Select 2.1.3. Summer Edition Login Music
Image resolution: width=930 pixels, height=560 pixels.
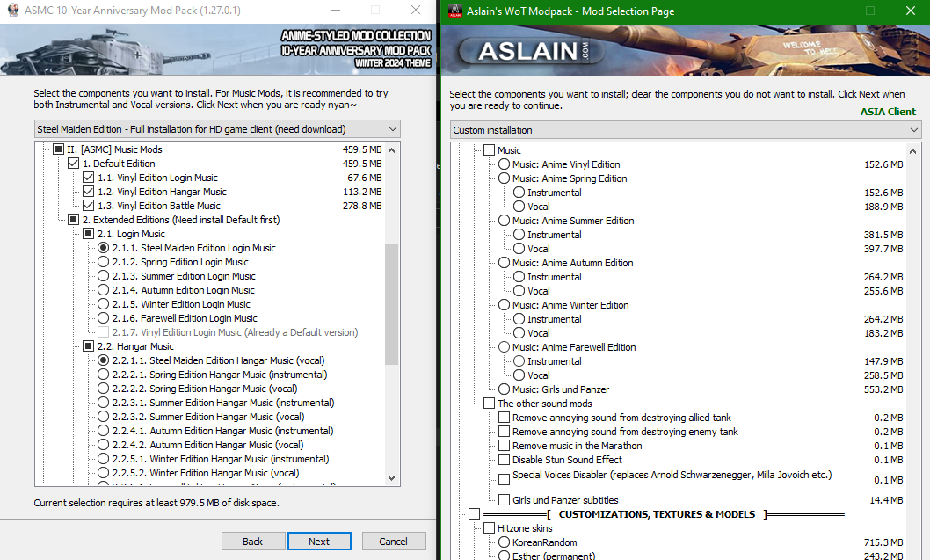point(103,276)
